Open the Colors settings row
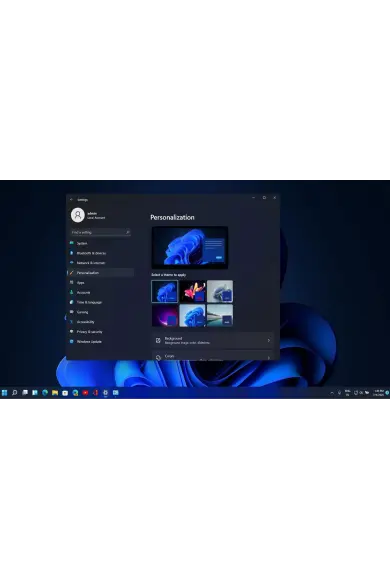390x580 pixels. tap(213, 356)
